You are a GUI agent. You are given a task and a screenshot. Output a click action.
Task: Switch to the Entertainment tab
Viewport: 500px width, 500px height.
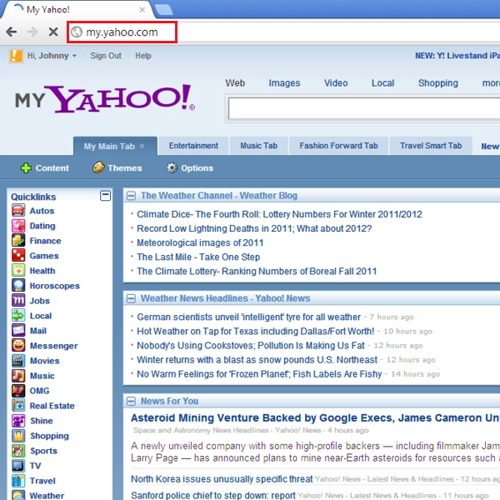tap(194, 146)
